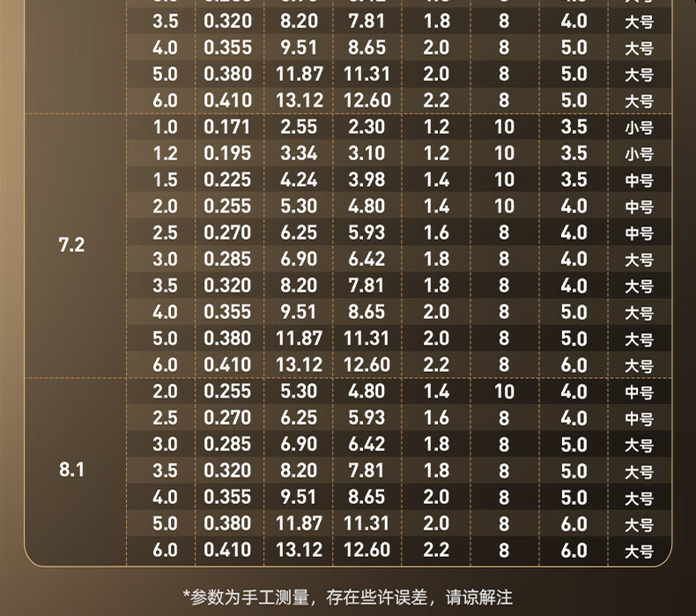This screenshot has height=616, width=696.
Task: Click "7.81" in the 7.2 group
Action: [367, 286]
